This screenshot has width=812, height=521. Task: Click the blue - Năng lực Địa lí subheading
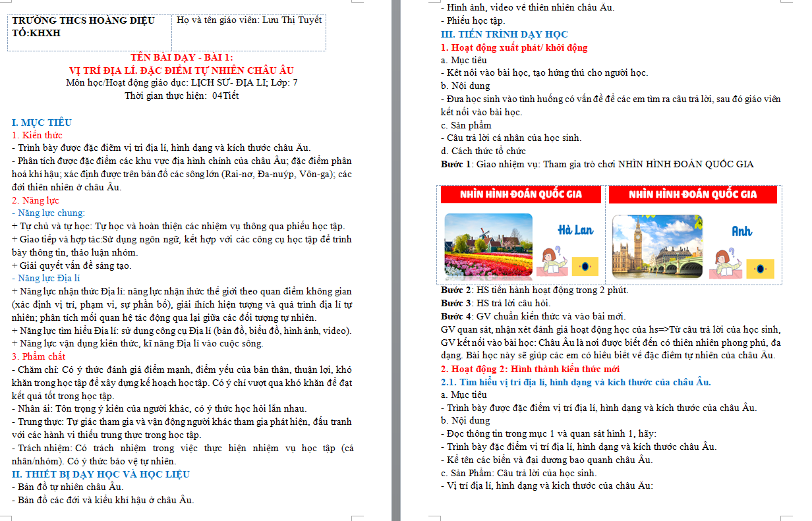[46, 278]
